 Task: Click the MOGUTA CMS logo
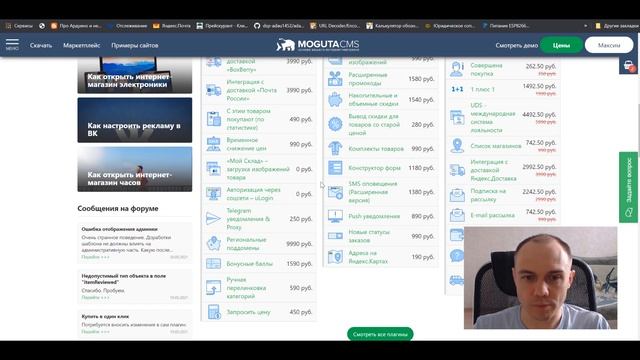pyautogui.click(x=318, y=45)
